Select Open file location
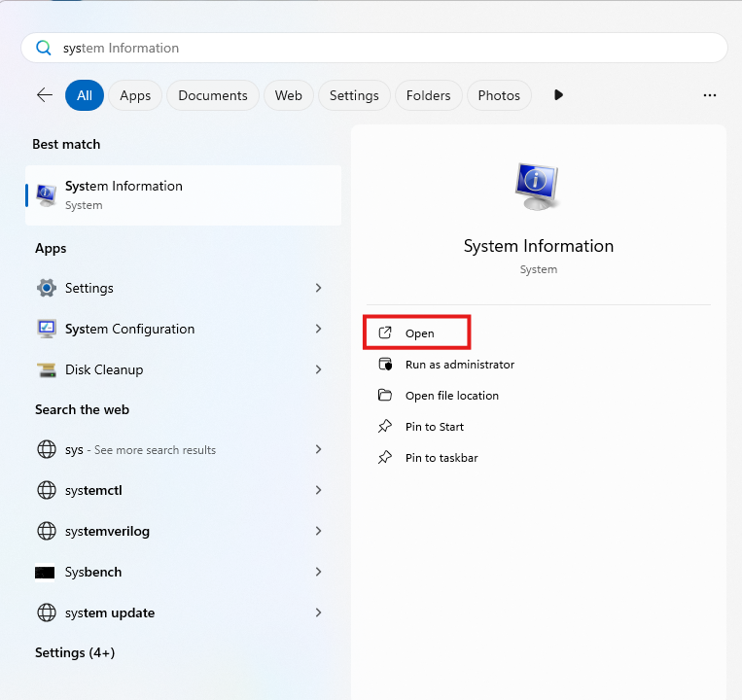The width and height of the screenshot is (742, 700). coord(451,396)
